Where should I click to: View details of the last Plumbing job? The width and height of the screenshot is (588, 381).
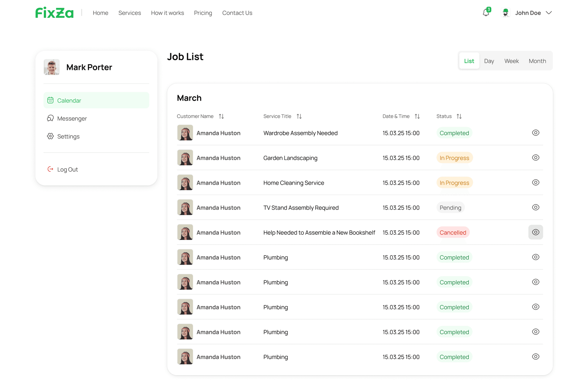coord(536,357)
